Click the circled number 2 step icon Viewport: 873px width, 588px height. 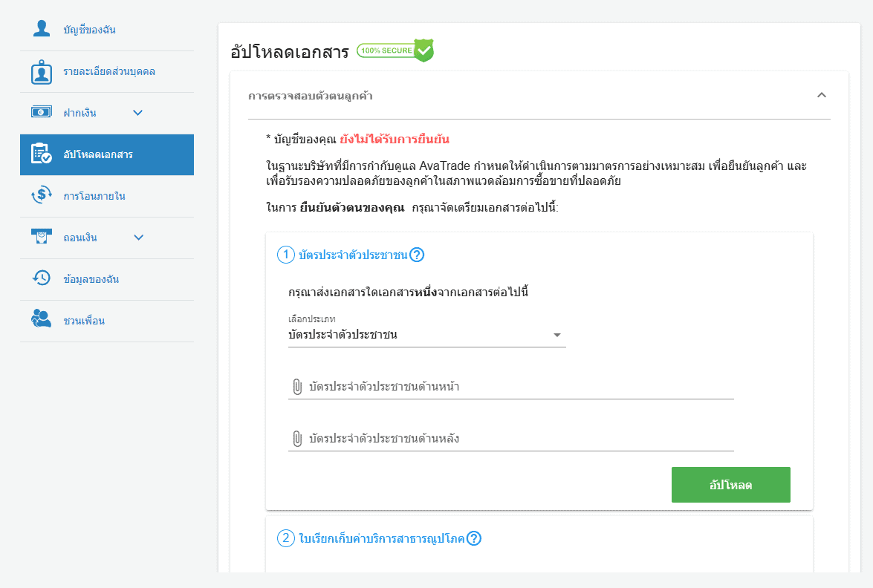[285, 538]
